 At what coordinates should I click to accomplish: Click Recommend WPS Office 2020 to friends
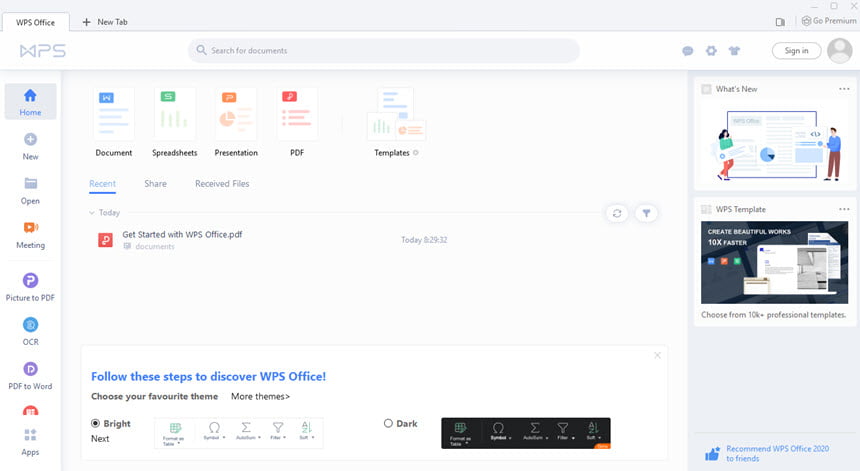coord(777,453)
